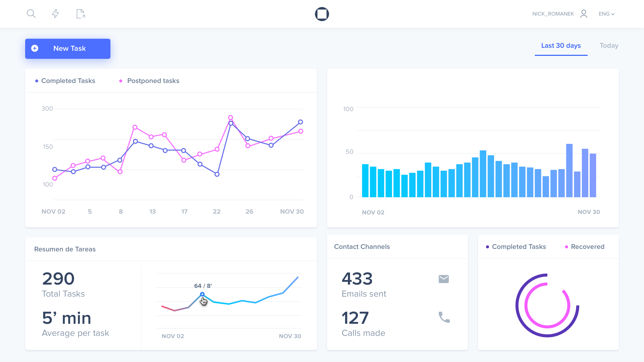644x362 pixels.
Task: Click the phone call icon
Action: tap(444, 317)
